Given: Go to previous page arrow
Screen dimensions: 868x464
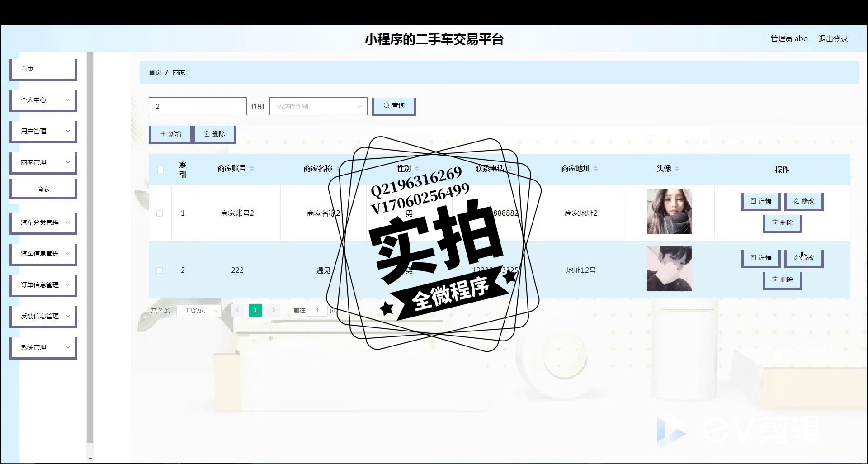Looking at the screenshot, I should (x=237, y=310).
